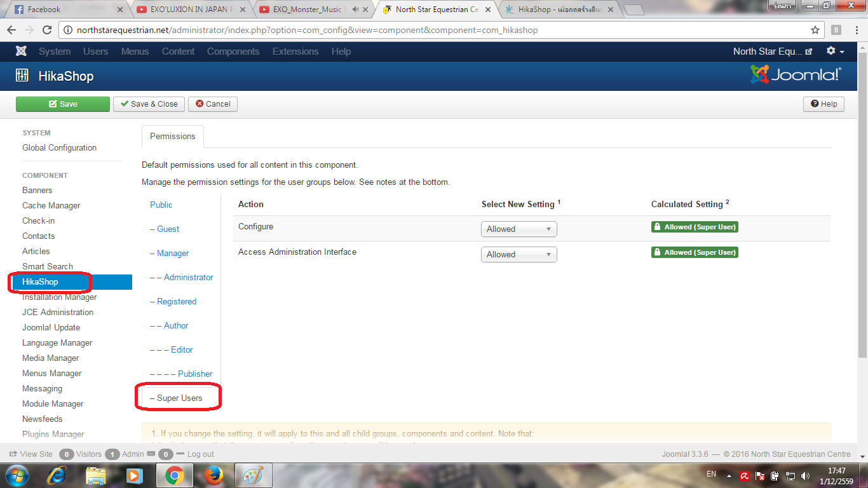This screenshot has width=868, height=488.
Task: Click the Save & Close button
Action: tap(149, 104)
